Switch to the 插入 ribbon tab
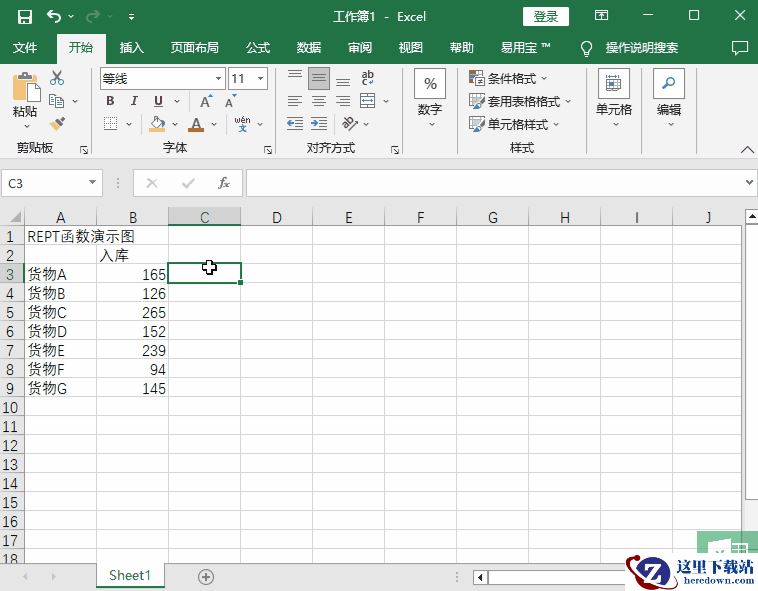This screenshot has width=758, height=591. tap(132, 48)
